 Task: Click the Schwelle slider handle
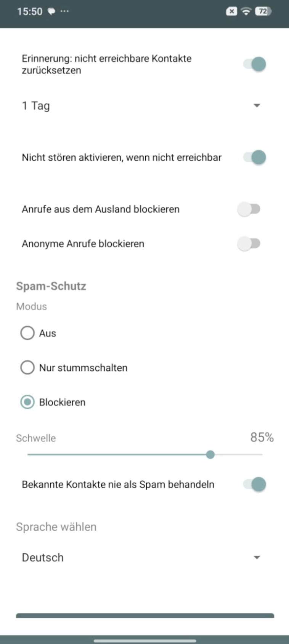tap(210, 454)
